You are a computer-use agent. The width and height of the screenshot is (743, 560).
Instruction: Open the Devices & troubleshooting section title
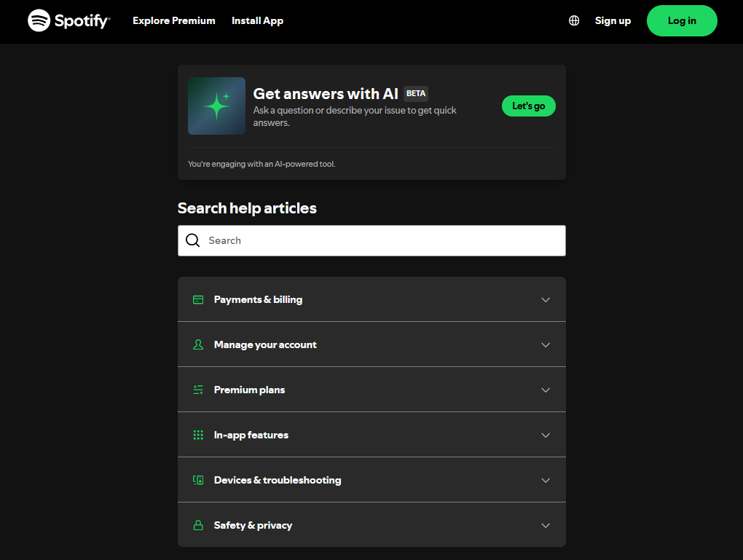pos(278,480)
